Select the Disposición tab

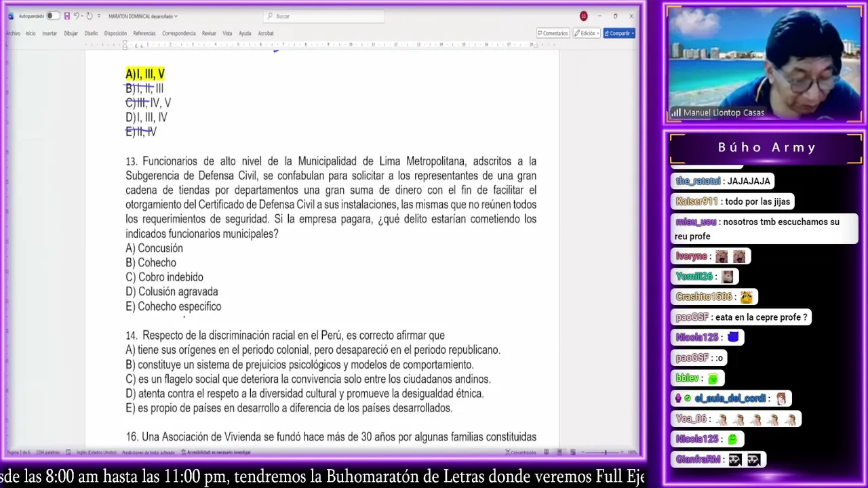coord(115,33)
